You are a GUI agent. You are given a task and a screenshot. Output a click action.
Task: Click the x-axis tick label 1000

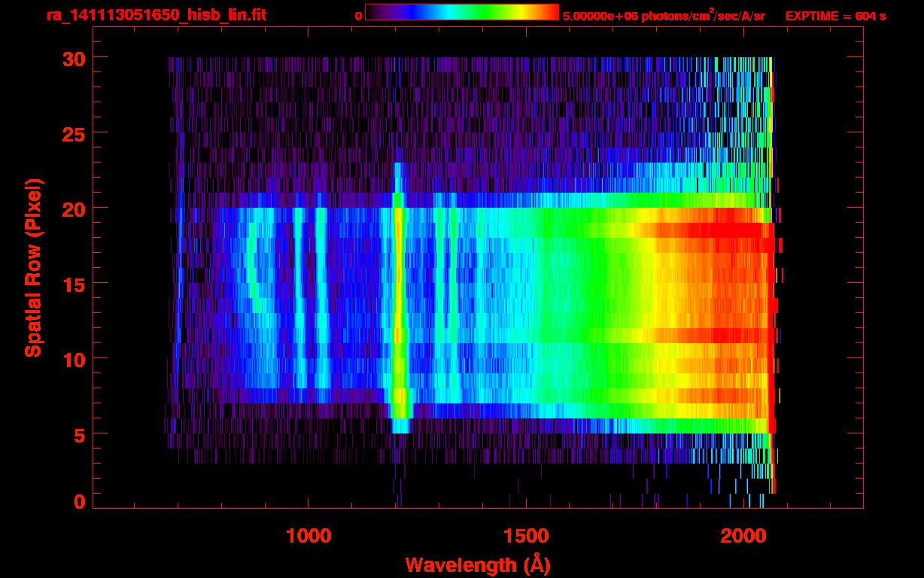pyautogui.click(x=309, y=535)
